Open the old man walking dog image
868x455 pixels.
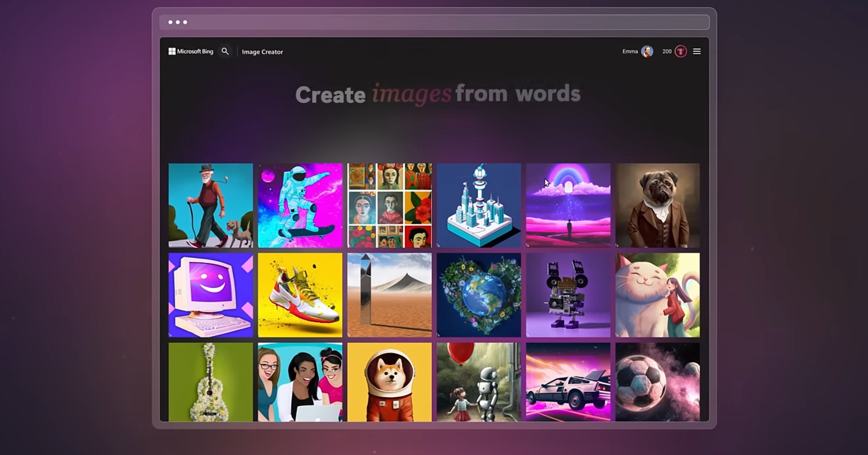click(211, 205)
